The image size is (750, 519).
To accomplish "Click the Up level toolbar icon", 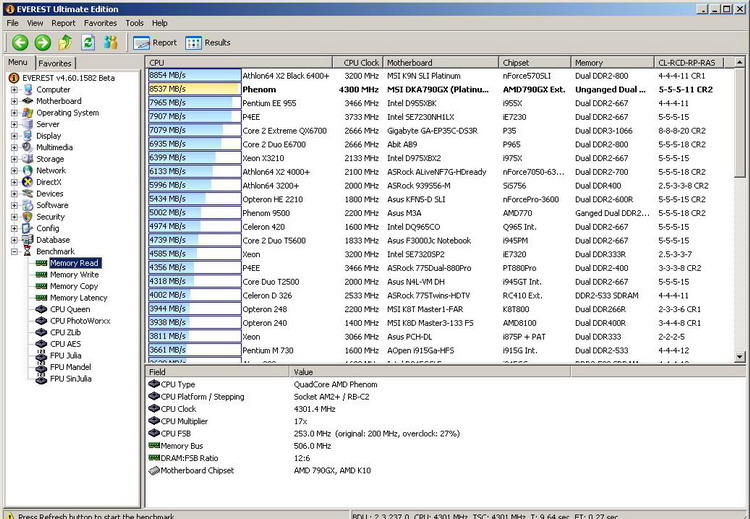I will (x=65, y=43).
